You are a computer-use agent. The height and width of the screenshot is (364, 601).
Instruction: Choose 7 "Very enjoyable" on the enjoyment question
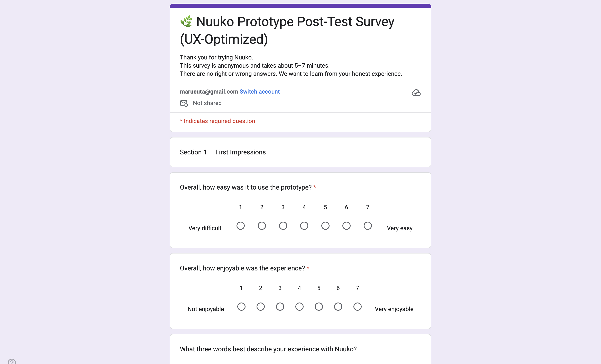click(357, 306)
